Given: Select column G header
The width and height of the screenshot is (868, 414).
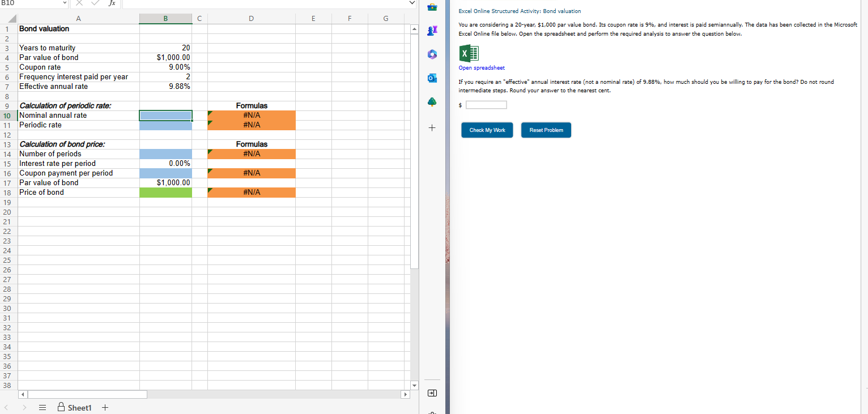Looking at the screenshot, I should coord(386,19).
